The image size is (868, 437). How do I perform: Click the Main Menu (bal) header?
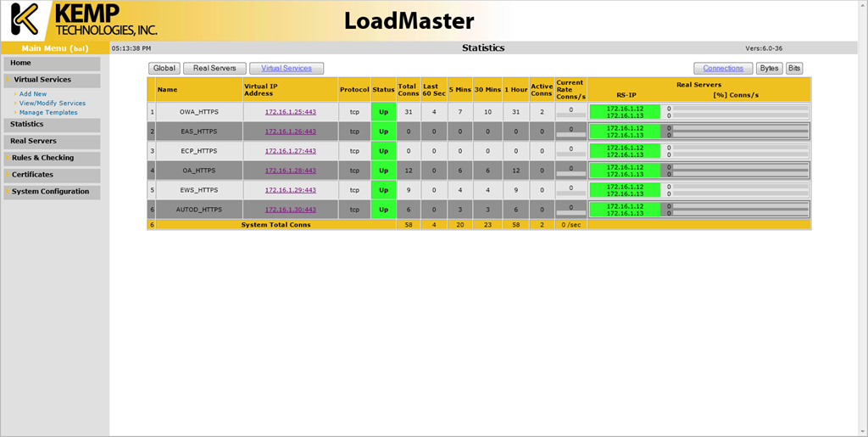(x=55, y=48)
